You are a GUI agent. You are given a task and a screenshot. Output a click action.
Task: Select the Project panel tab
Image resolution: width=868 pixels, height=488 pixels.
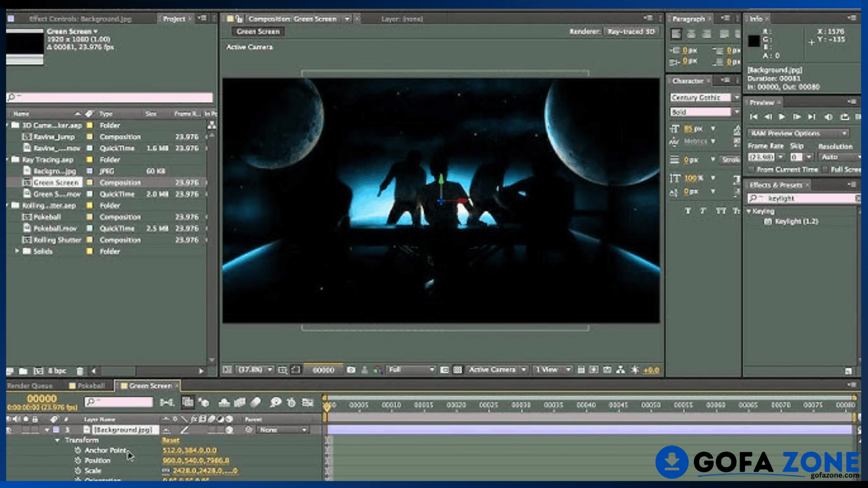click(x=174, y=19)
